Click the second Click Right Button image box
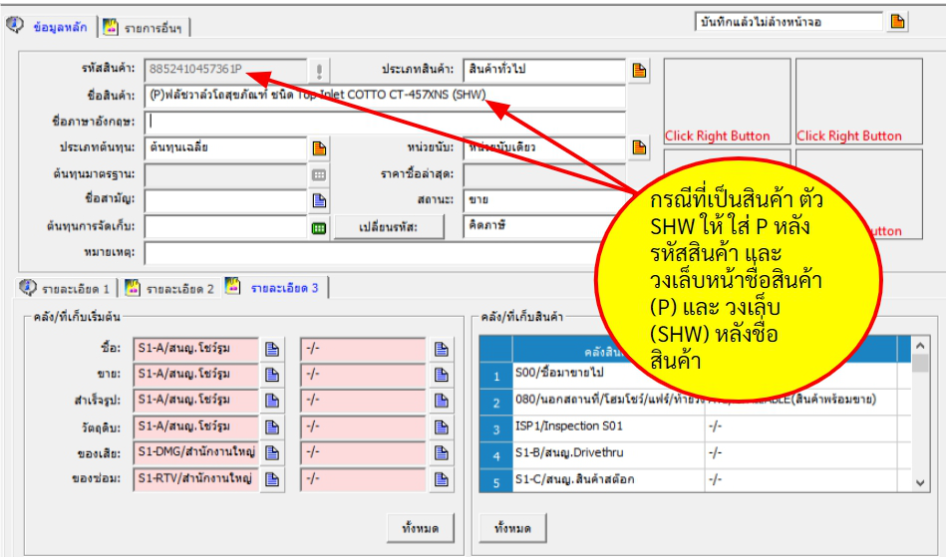Image resolution: width=946 pixels, height=560 pixels. coord(859,102)
